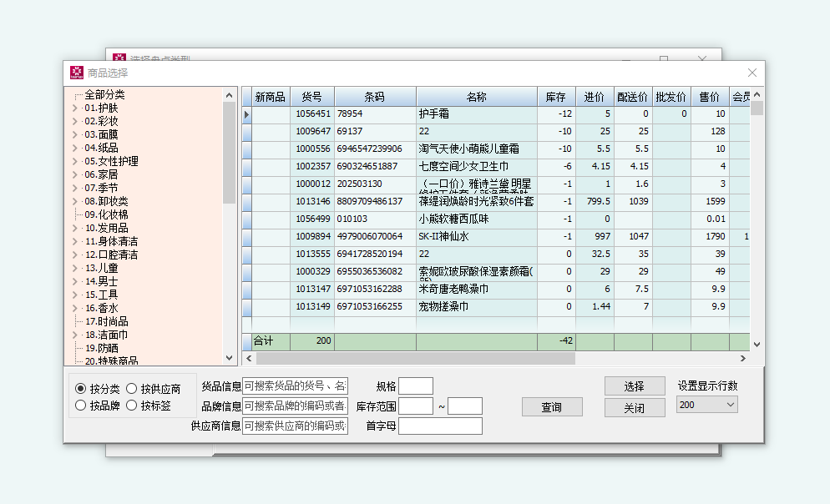Select 09.化妆棉 tree item

(106, 214)
